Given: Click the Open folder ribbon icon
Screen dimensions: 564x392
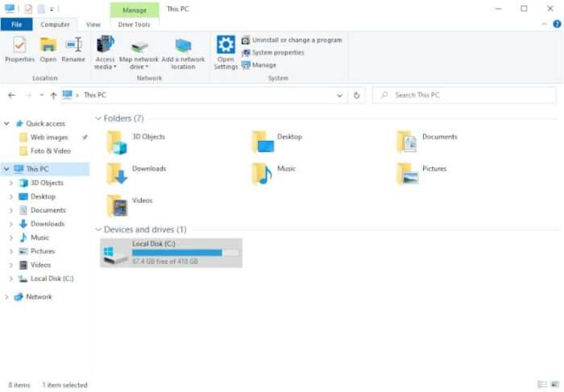Looking at the screenshot, I should tap(48, 44).
